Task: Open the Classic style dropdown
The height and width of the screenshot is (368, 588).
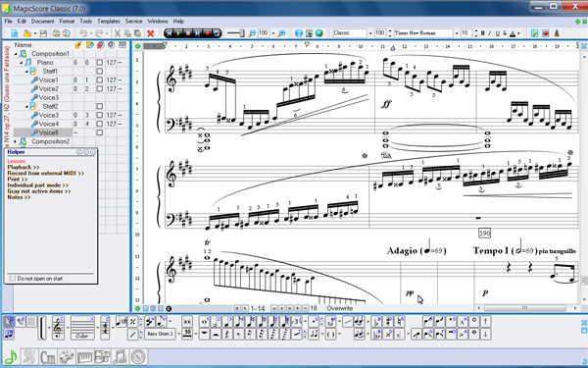Action: (x=370, y=33)
